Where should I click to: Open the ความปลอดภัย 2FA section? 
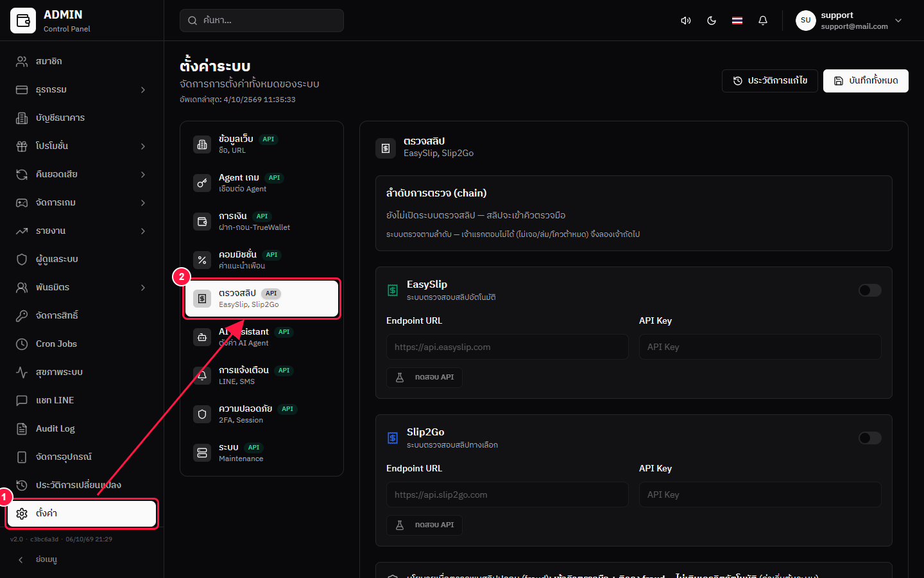tap(262, 414)
